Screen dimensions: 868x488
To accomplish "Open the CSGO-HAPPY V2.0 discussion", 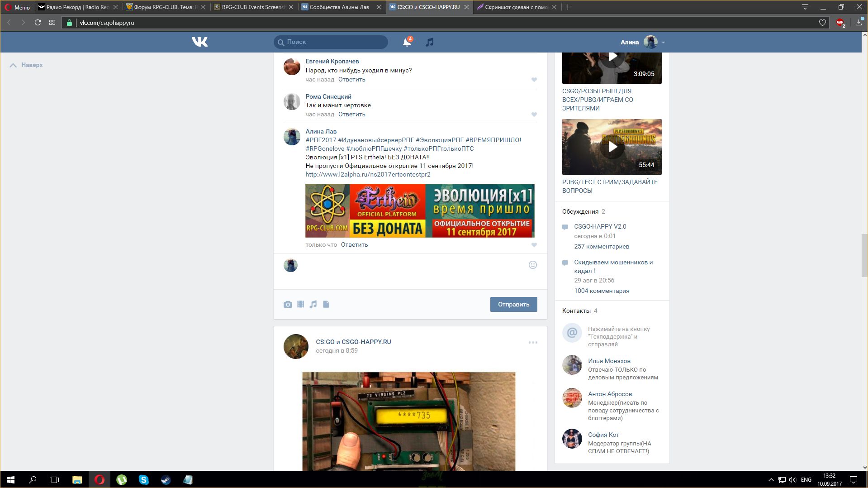I will (600, 226).
